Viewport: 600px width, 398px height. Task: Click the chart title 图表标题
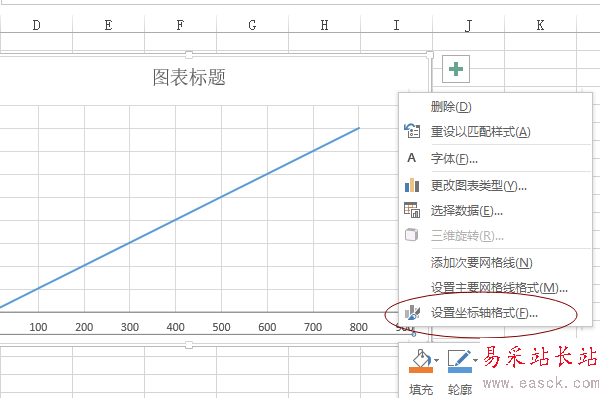(x=189, y=77)
